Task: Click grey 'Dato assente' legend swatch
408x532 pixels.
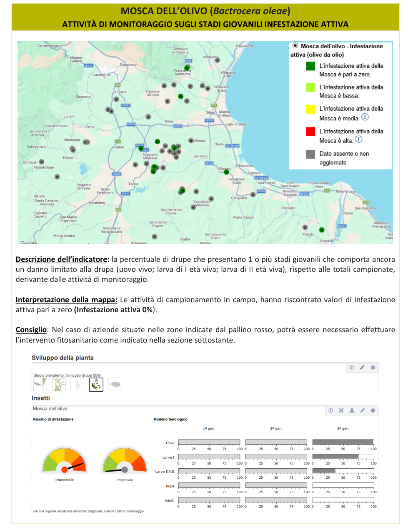Action: [310, 154]
